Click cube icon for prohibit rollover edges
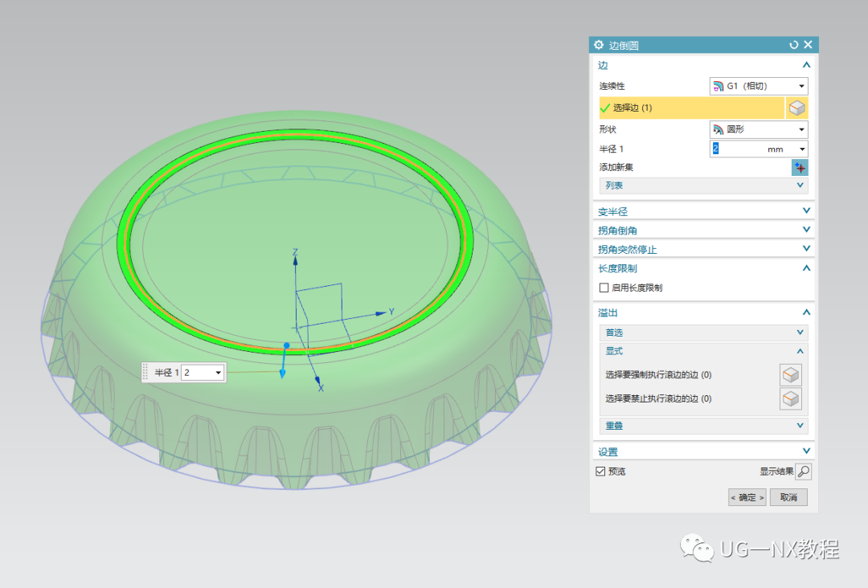868x588 pixels. click(x=791, y=398)
